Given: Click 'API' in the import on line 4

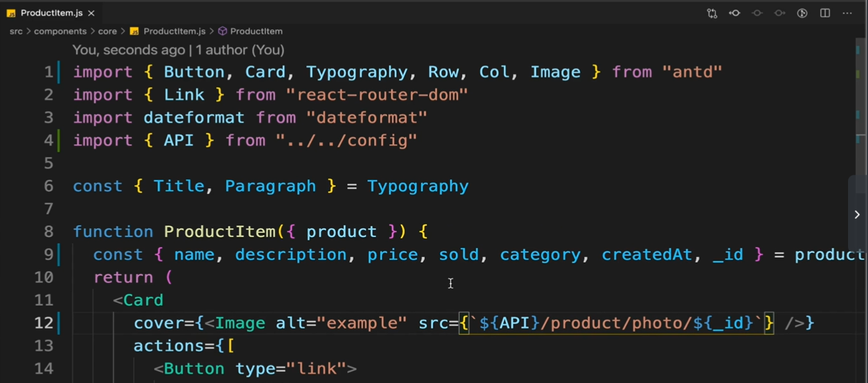Looking at the screenshot, I should (179, 140).
